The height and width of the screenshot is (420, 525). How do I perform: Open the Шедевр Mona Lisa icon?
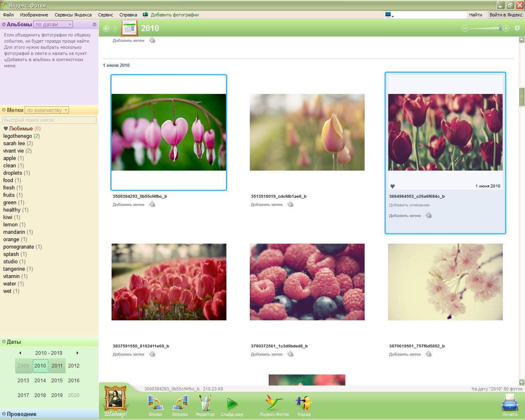[x=115, y=399]
